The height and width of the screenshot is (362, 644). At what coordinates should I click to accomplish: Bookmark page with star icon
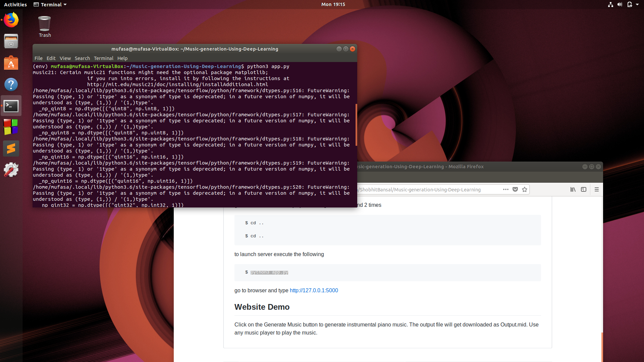(x=525, y=189)
